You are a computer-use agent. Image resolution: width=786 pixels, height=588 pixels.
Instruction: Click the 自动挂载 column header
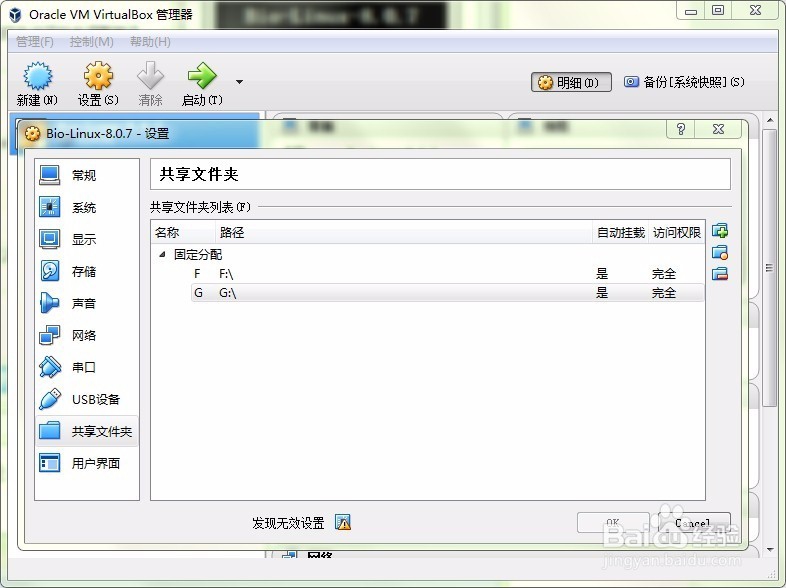click(621, 233)
